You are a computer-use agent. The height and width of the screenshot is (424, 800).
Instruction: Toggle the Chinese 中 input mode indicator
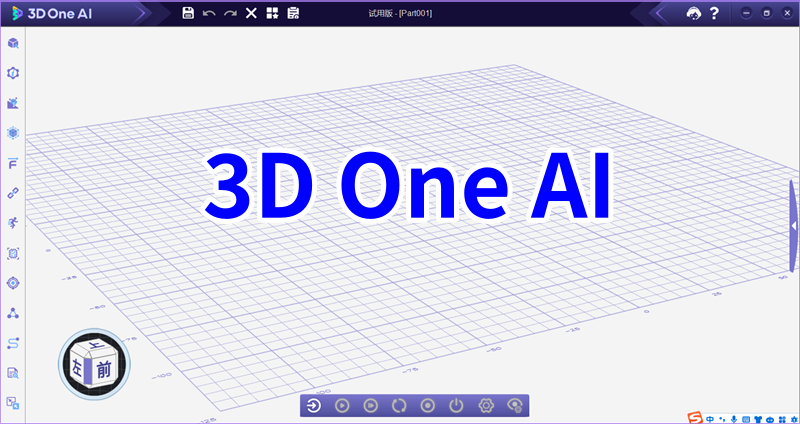710,419
